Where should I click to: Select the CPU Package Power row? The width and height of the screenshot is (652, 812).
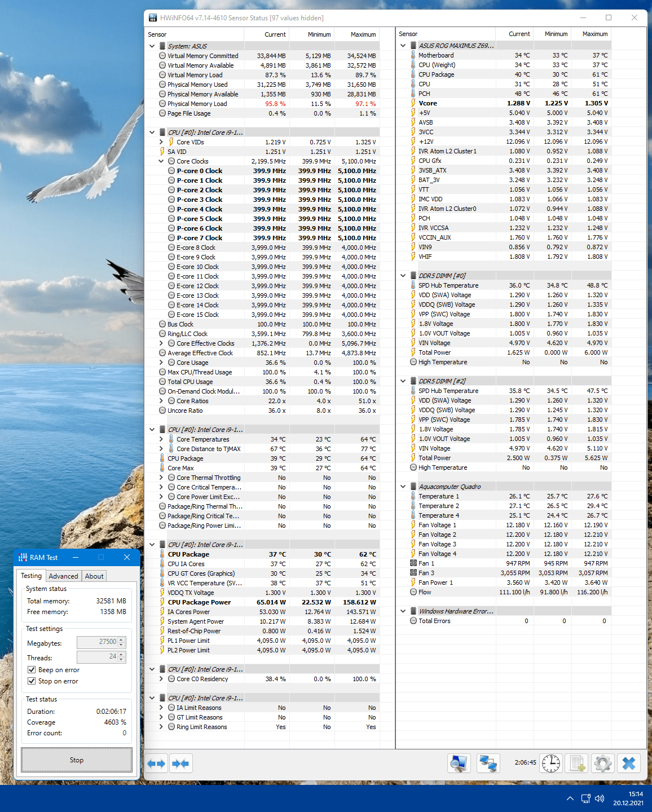(262, 602)
